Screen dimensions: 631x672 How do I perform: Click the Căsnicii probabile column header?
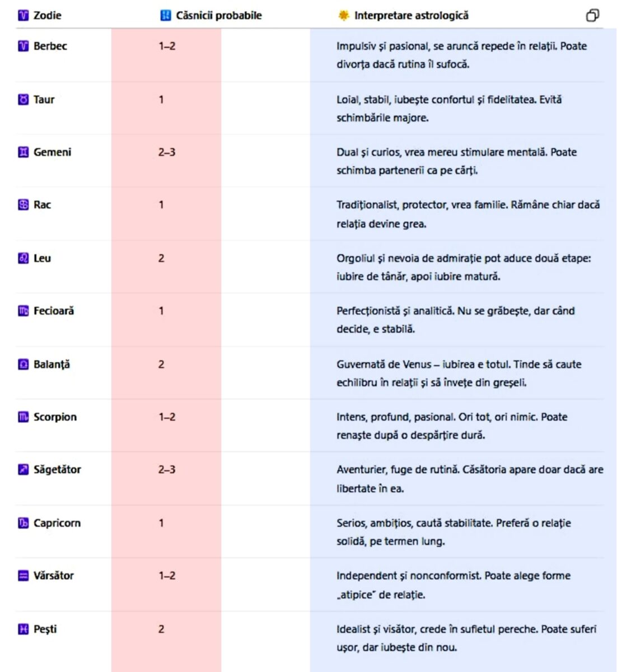coord(218,16)
